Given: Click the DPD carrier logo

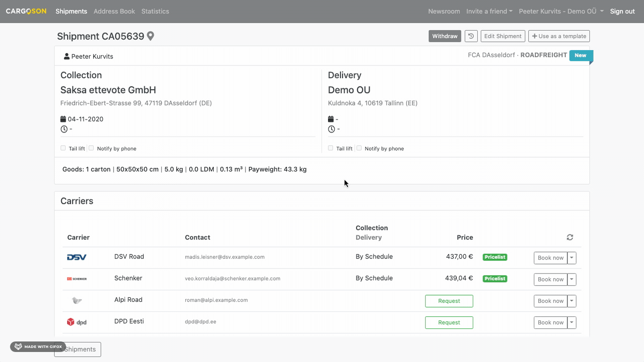Looking at the screenshot, I should [77, 322].
